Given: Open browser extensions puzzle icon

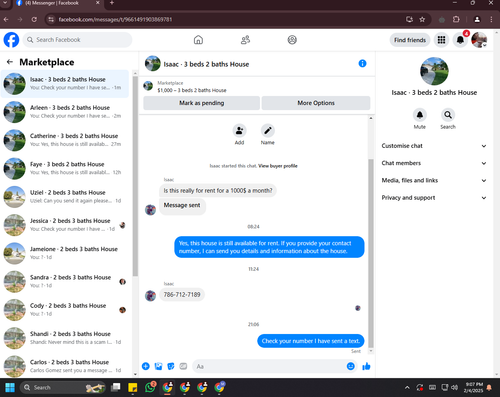Looking at the screenshot, I should (x=456, y=19).
